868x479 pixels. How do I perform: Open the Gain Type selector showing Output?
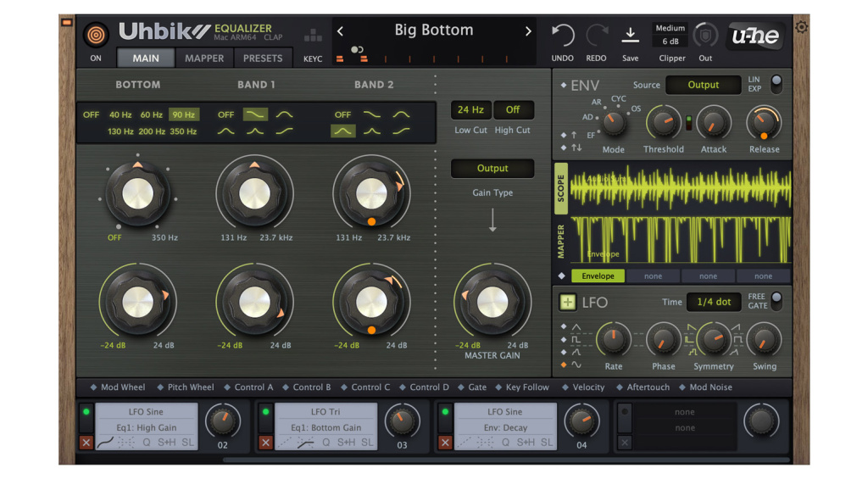point(492,169)
